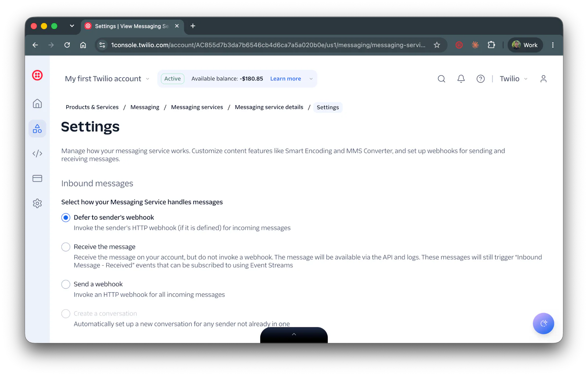
Task: Click the Inbound messages heading
Action: click(x=97, y=183)
